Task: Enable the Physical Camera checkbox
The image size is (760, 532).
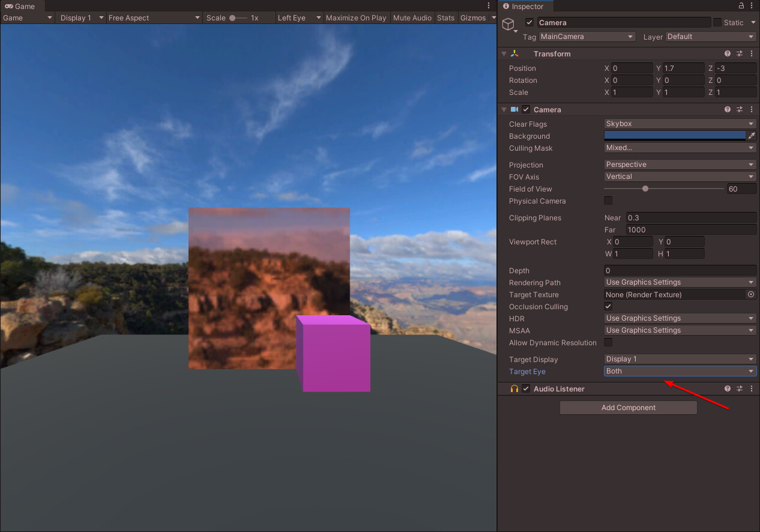Action: tap(608, 200)
